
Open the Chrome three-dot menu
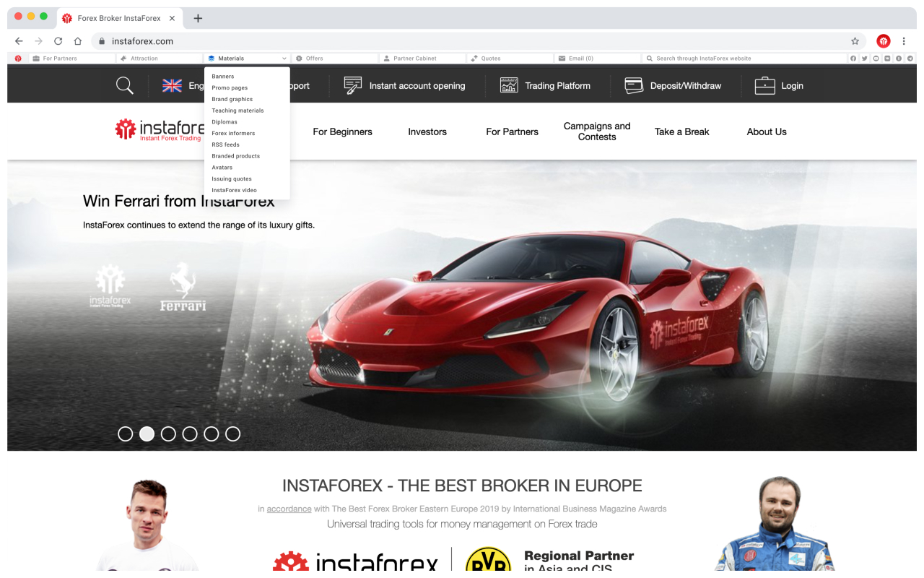click(x=904, y=41)
